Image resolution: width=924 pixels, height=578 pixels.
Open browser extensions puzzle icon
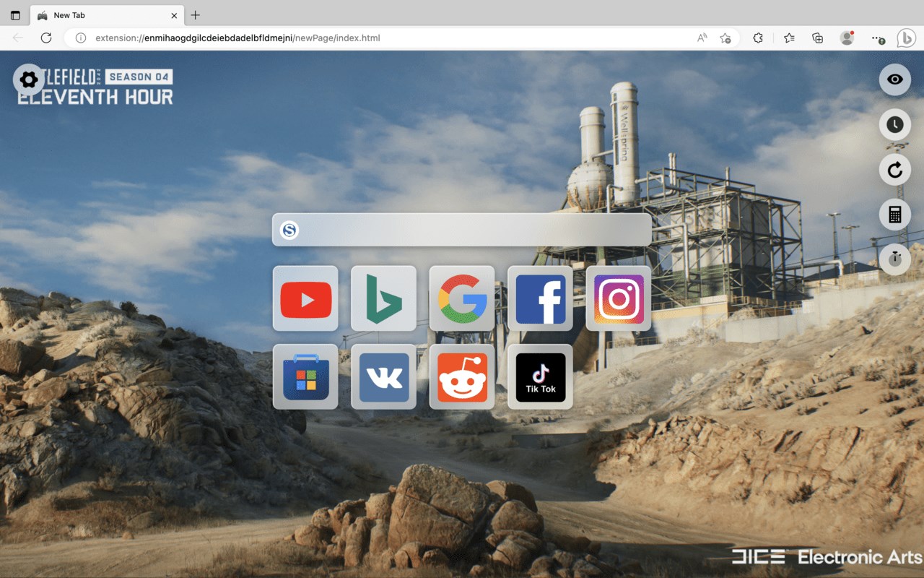click(x=758, y=38)
